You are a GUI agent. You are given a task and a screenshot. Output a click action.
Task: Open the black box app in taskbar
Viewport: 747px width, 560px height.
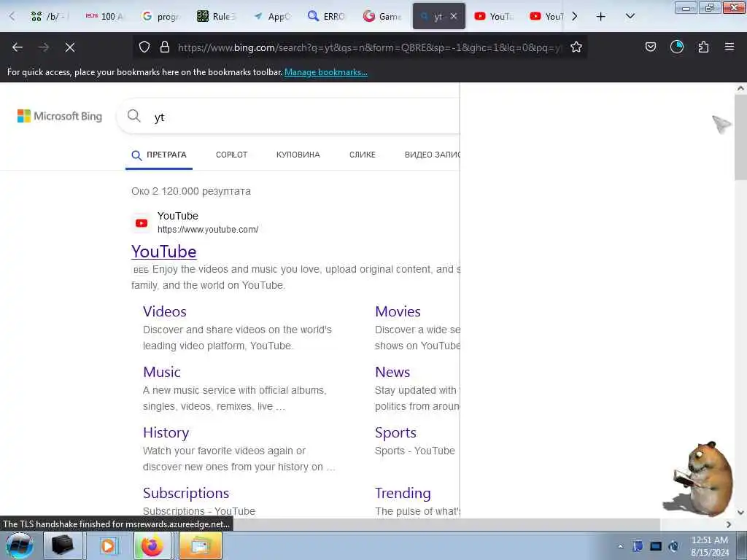[x=63, y=545]
